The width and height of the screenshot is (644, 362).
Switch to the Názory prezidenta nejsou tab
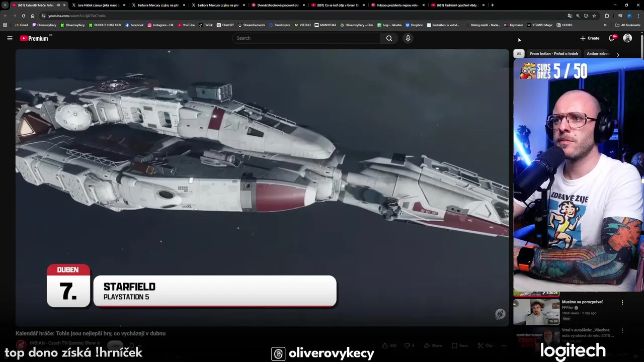(397, 5)
